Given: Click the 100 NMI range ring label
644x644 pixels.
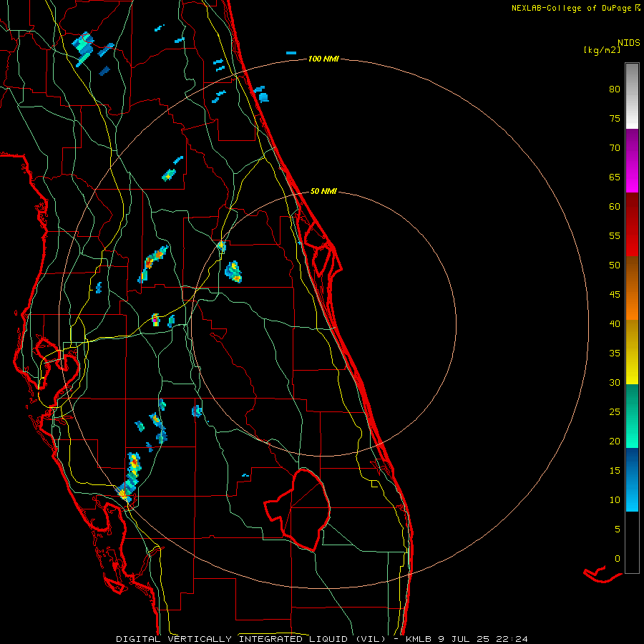Looking at the screenshot, I should (x=323, y=59).
